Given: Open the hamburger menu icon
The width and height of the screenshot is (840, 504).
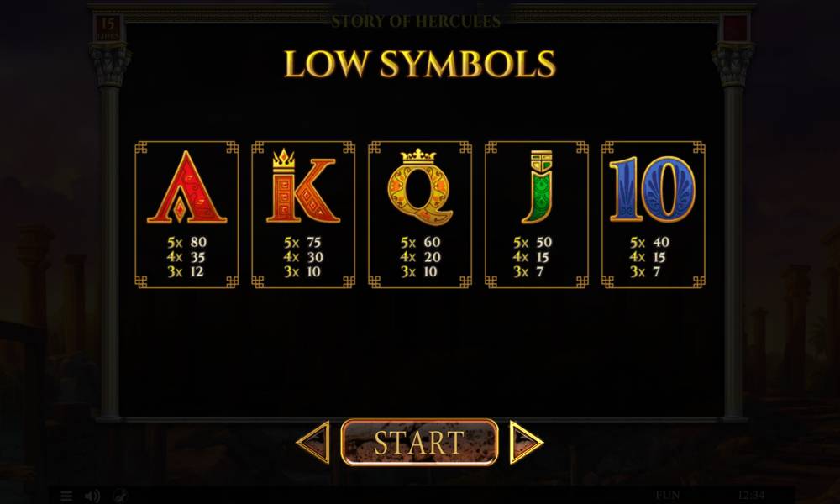Looking at the screenshot, I should 66,496.
